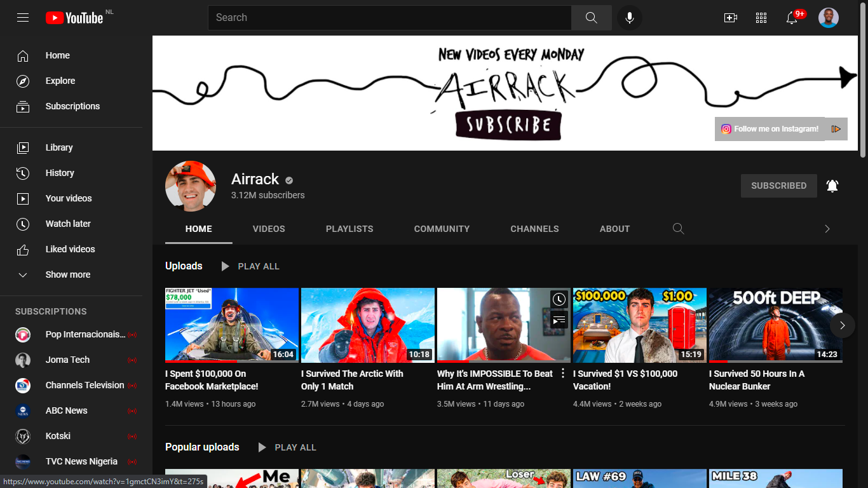Open Watch later in the sidebar
868x488 pixels.
(x=71, y=224)
